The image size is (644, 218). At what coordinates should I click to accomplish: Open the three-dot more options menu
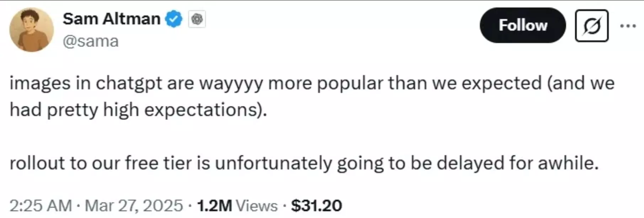coord(628,26)
